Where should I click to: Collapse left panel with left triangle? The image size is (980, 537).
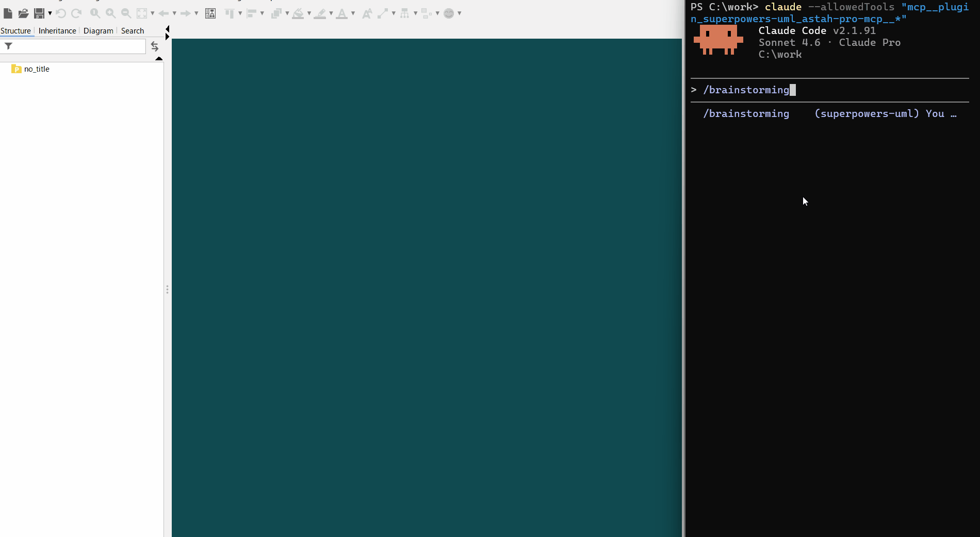(167, 28)
